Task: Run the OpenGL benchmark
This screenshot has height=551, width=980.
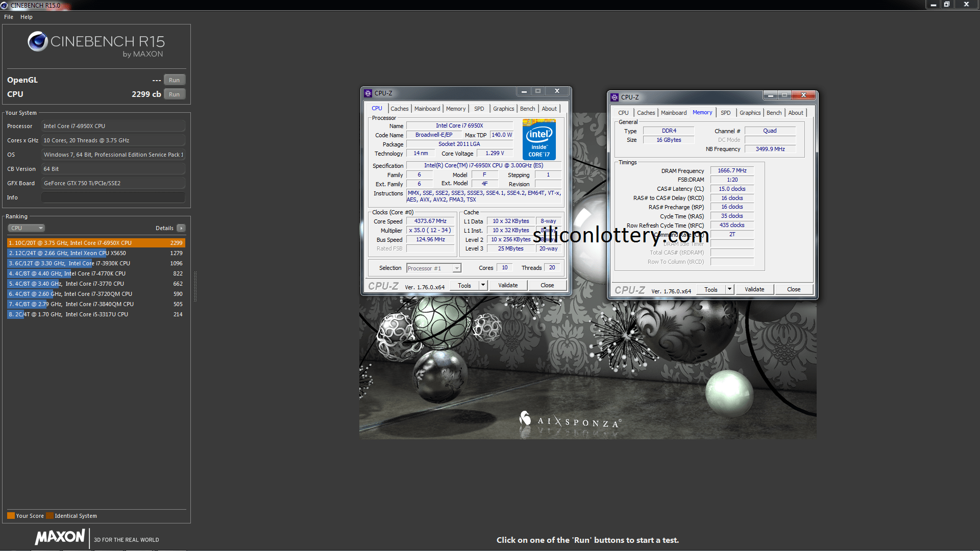Action: click(174, 80)
